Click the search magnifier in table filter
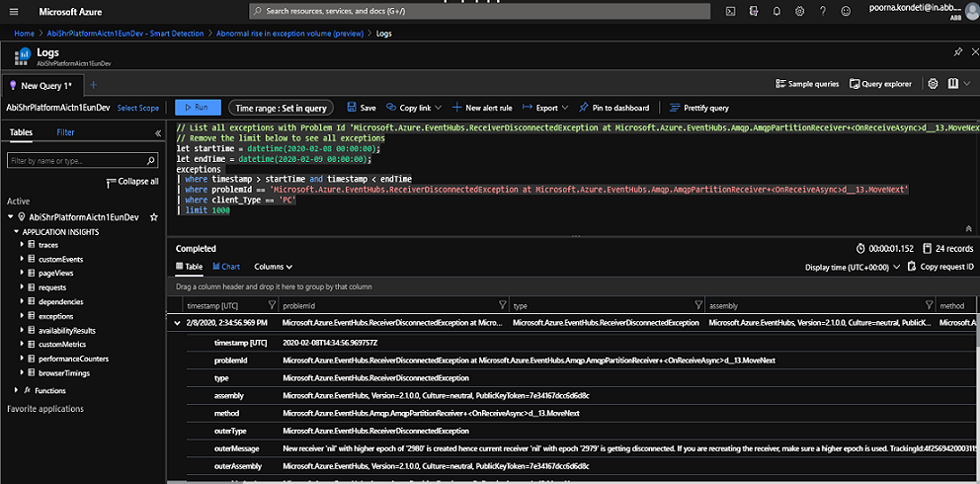Image resolution: width=980 pixels, height=484 pixels. coord(151,161)
